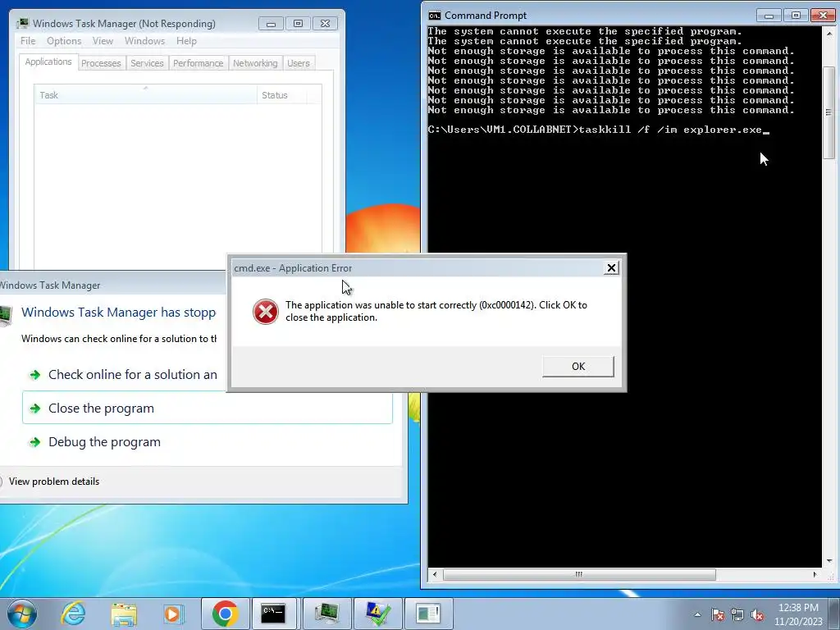Open the last taskbar window with exclamation icon
Screen dimensions: 840x630
pos(428,614)
